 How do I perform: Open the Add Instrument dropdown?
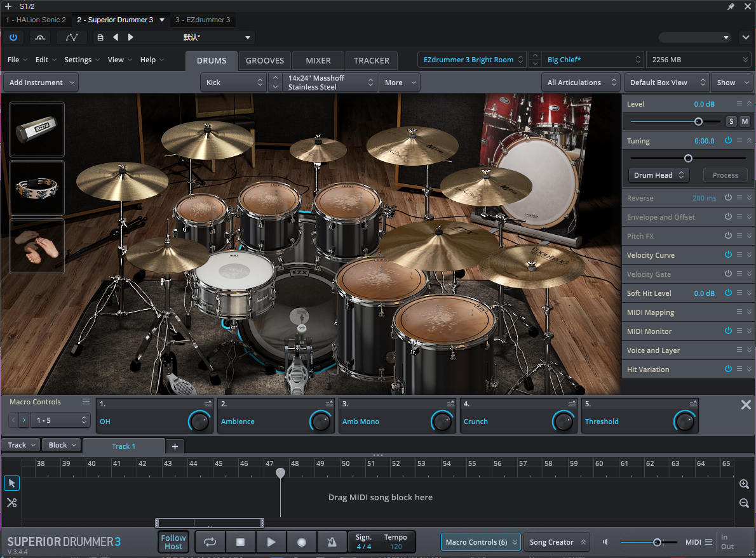pyautogui.click(x=41, y=83)
